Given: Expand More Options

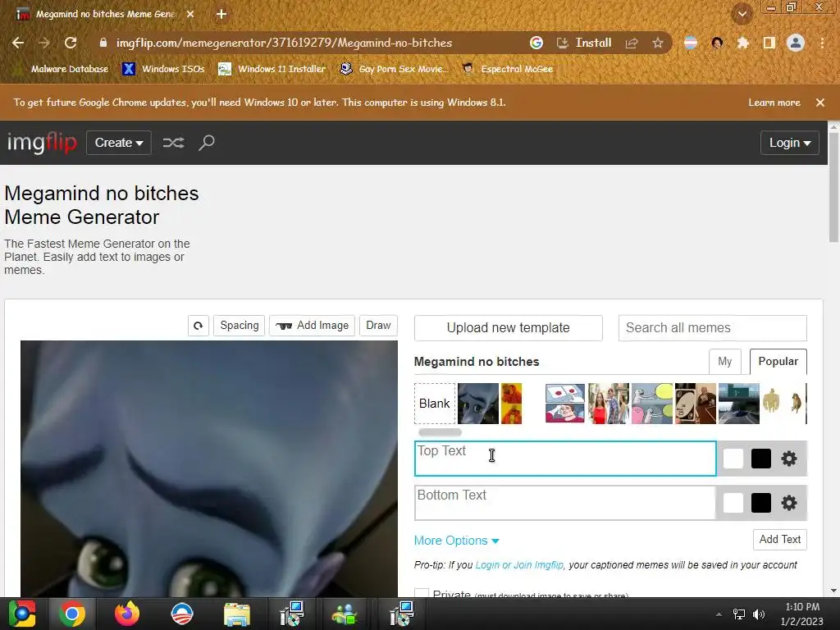Looking at the screenshot, I should [456, 541].
